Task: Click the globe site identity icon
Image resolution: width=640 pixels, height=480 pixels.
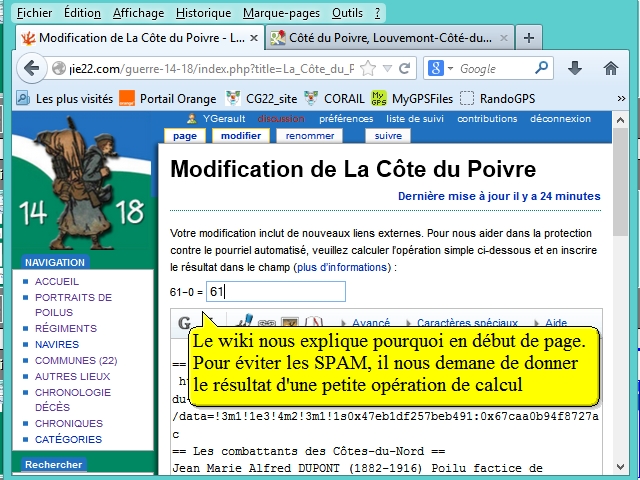Action: pos(59,68)
